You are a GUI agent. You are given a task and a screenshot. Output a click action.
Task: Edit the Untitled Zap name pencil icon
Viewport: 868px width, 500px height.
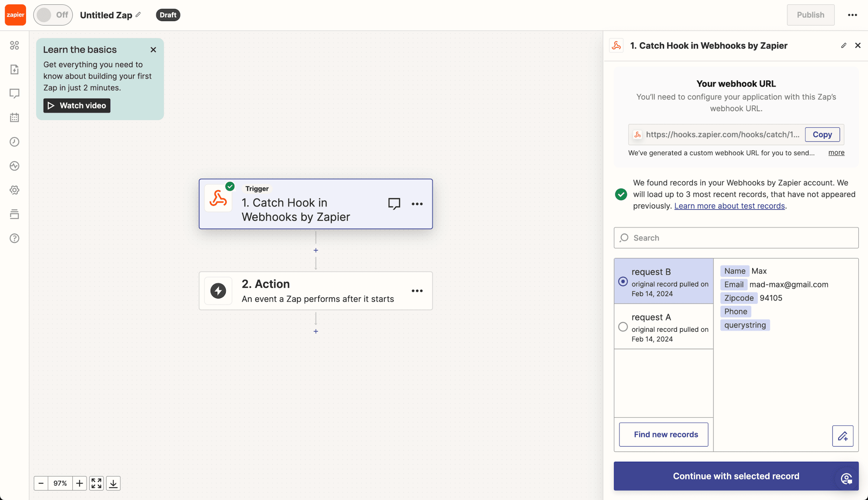click(138, 15)
